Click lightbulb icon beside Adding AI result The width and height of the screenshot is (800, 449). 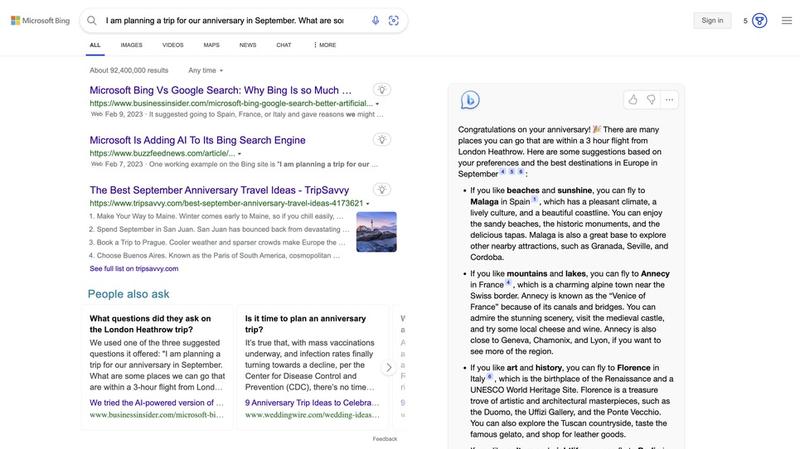(x=382, y=140)
